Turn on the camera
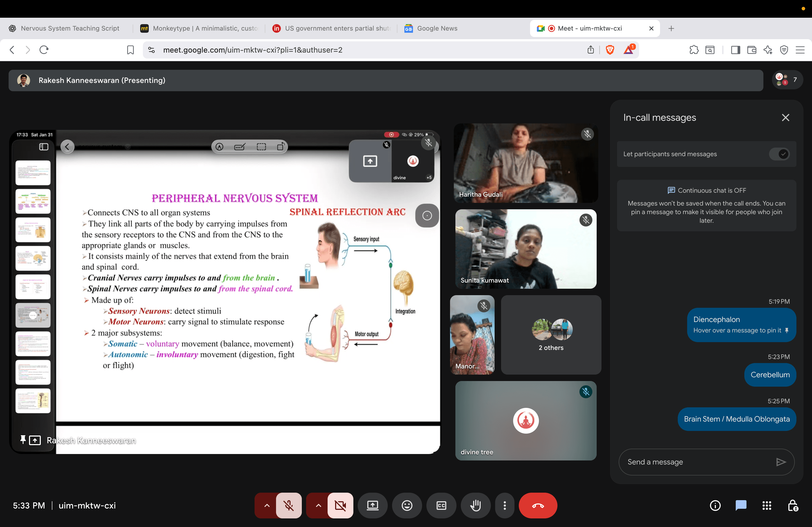The height and width of the screenshot is (527, 812). click(340, 505)
